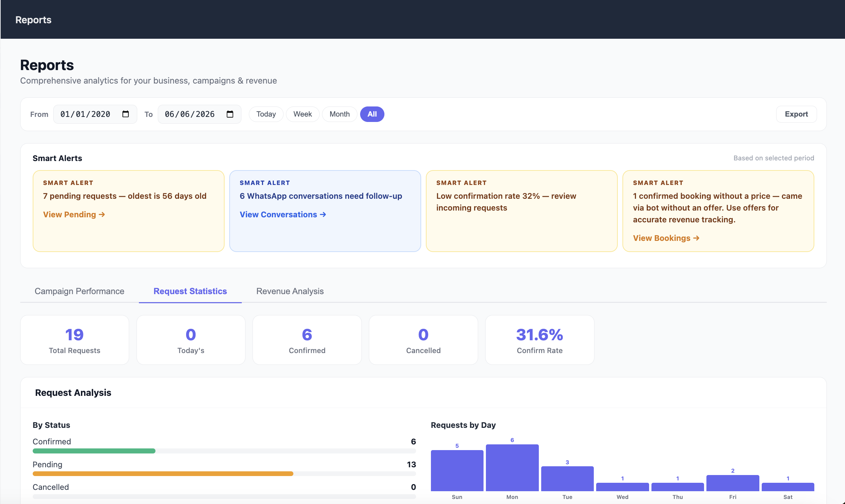Image resolution: width=845 pixels, height=504 pixels.
Task: Click the From date field 01/01/2020
Action: [95, 114]
